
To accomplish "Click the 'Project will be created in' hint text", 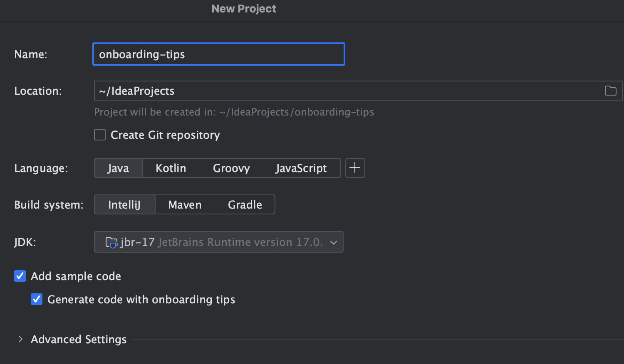I will (234, 112).
